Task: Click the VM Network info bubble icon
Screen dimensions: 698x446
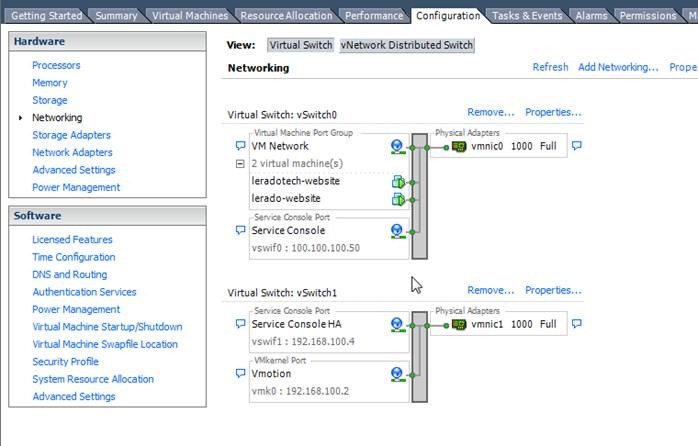Action: [x=240, y=146]
